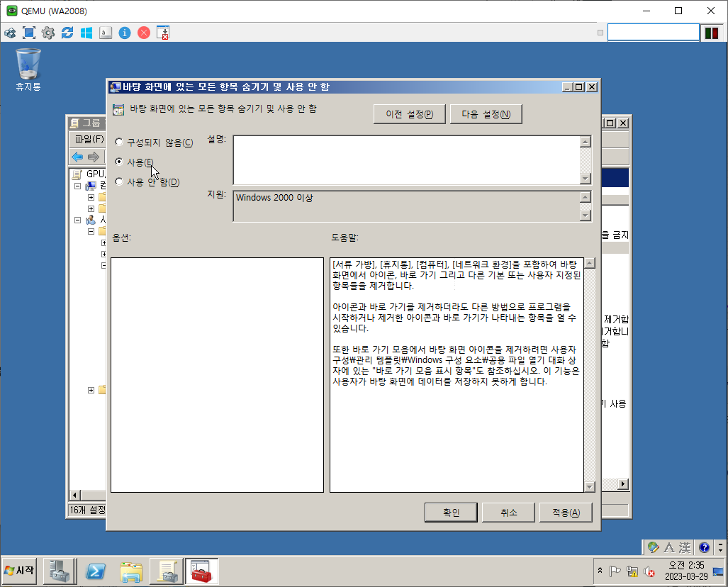The height and width of the screenshot is (587, 728).
Task: Select the computer configuration node icon
Action: pos(91,186)
